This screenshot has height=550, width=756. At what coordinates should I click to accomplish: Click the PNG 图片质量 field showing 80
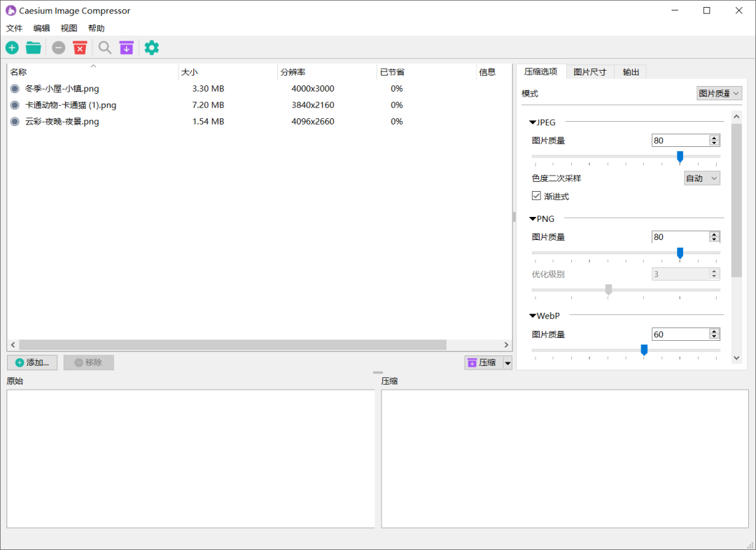tap(680, 237)
